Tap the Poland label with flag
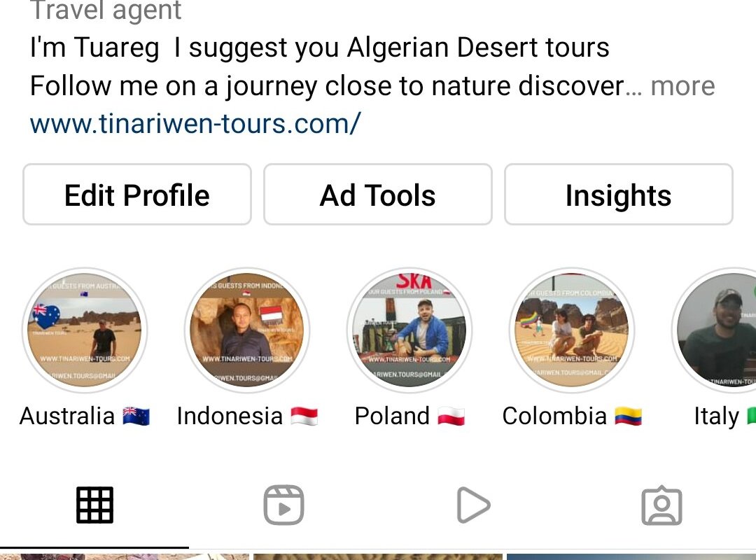Viewport: 756px width, 560px height. pyautogui.click(x=409, y=416)
